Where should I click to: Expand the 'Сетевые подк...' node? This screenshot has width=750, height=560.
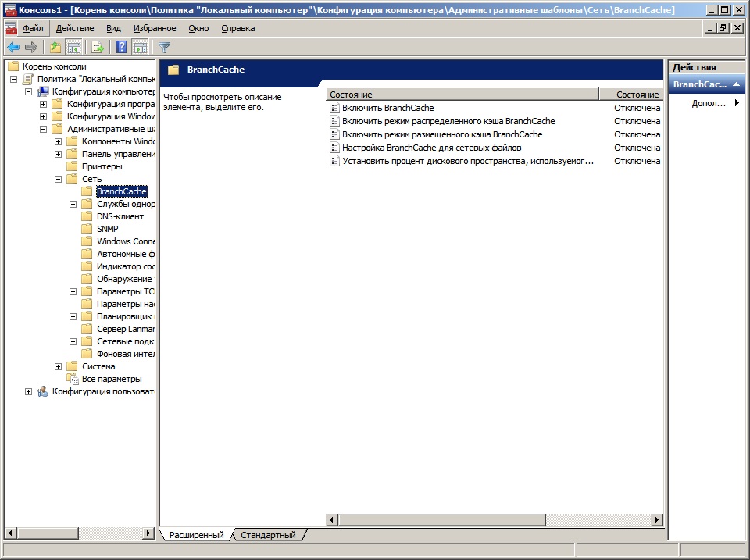73,341
